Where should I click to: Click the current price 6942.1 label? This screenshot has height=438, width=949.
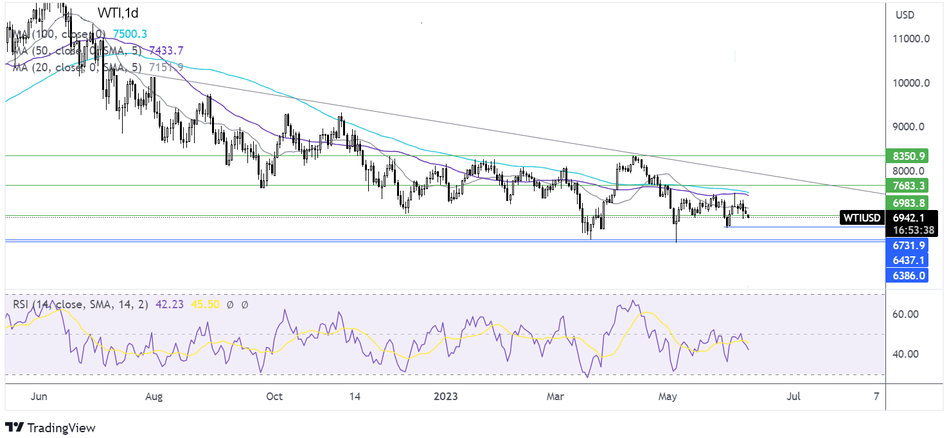(x=912, y=216)
